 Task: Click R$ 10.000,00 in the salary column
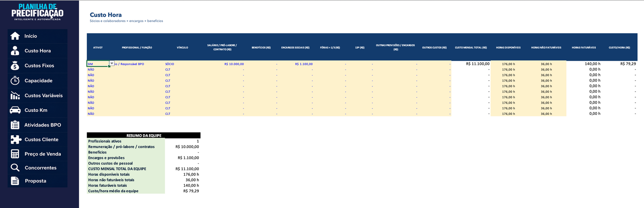pos(234,64)
